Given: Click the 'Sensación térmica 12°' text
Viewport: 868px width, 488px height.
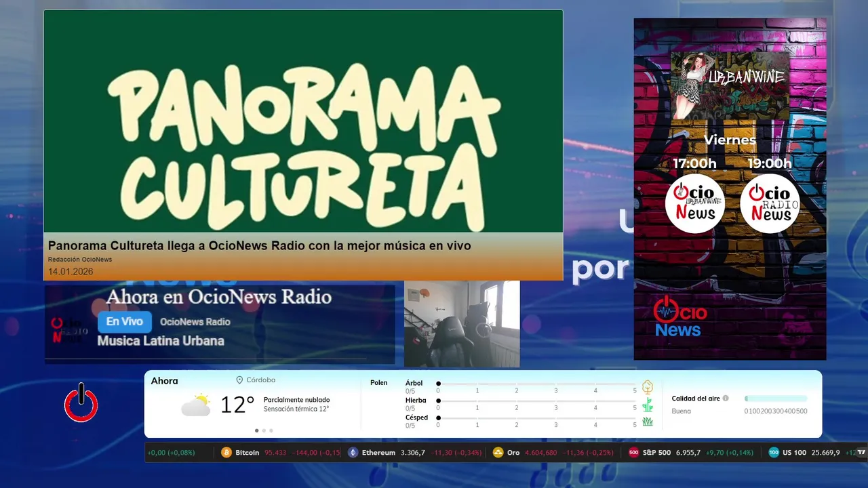Looking at the screenshot, I should [x=296, y=409].
